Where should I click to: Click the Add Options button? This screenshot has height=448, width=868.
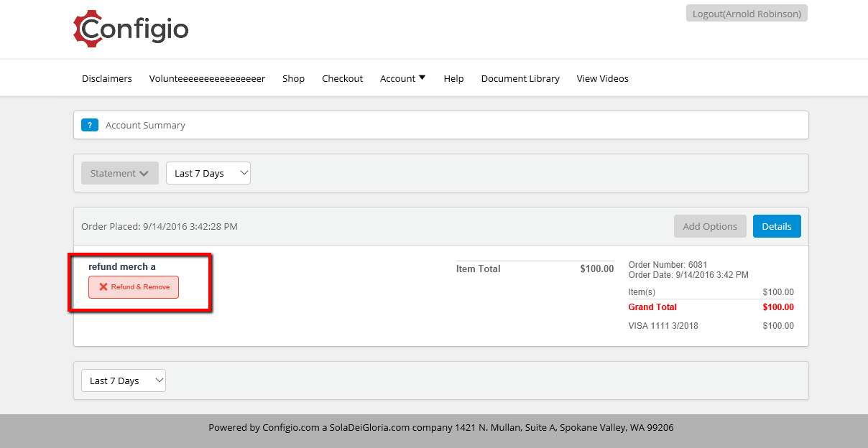(x=710, y=226)
